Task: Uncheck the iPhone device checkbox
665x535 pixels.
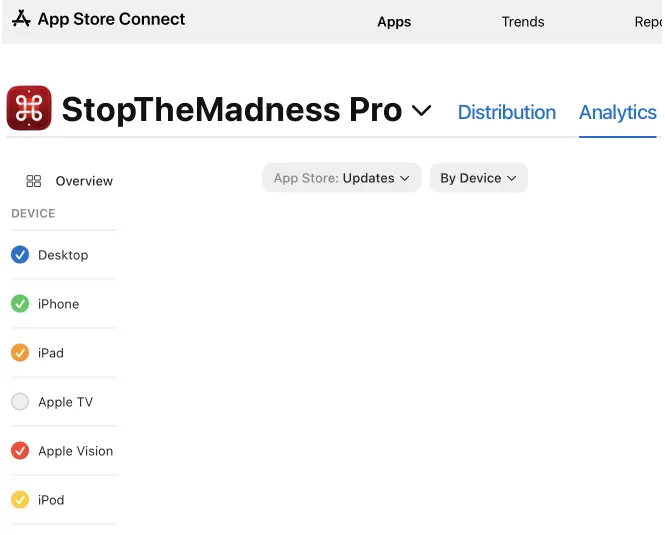Action: tap(20, 304)
